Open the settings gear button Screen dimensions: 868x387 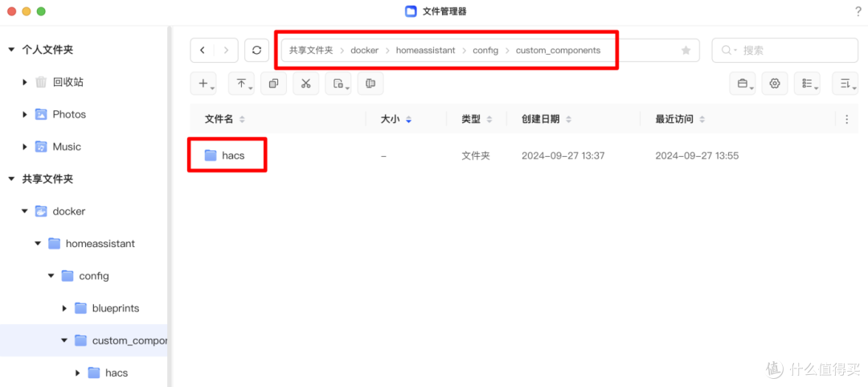tap(775, 84)
